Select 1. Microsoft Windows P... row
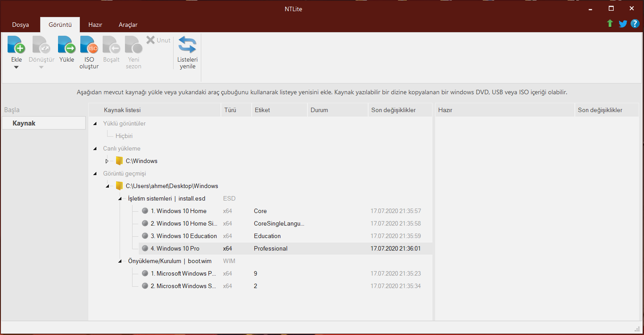 [286, 273]
